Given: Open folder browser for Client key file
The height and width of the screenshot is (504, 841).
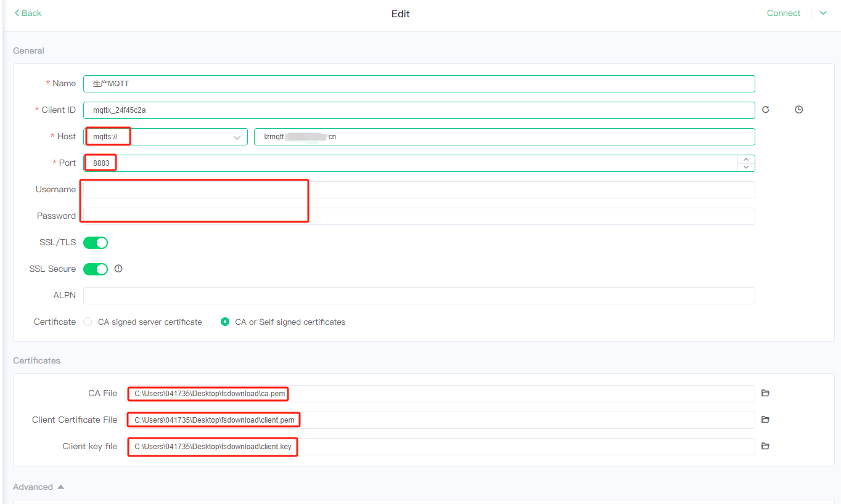Looking at the screenshot, I should click(765, 446).
